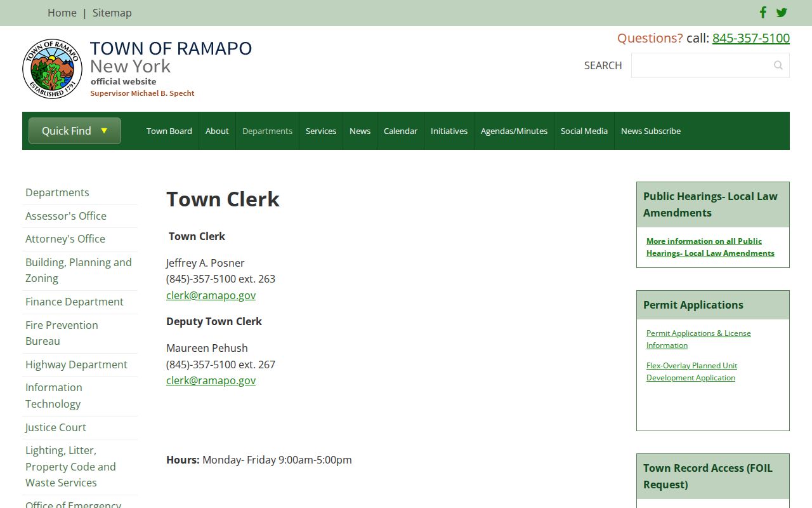Viewport: 812px width, 508px height.
Task: Open Building, Planning and Zoning link
Action: (x=79, y=271)
